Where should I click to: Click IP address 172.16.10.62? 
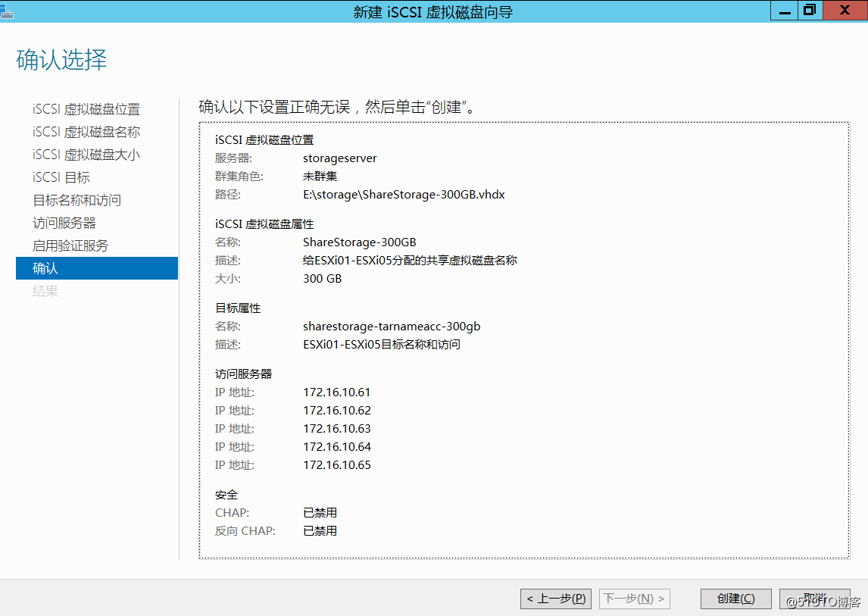(336, 411)
